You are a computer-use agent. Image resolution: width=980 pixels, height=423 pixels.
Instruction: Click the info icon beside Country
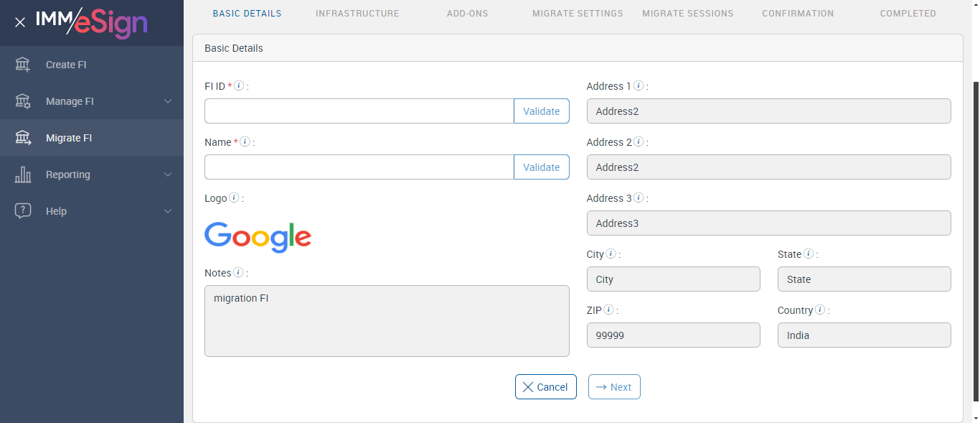click(x=821, y=310)
